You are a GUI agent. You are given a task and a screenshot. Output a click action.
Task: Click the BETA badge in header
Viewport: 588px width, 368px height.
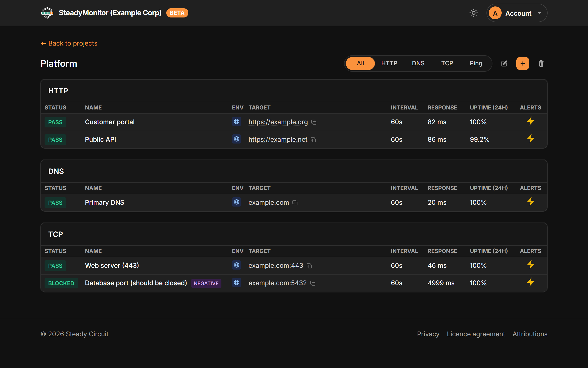point(177,13)
